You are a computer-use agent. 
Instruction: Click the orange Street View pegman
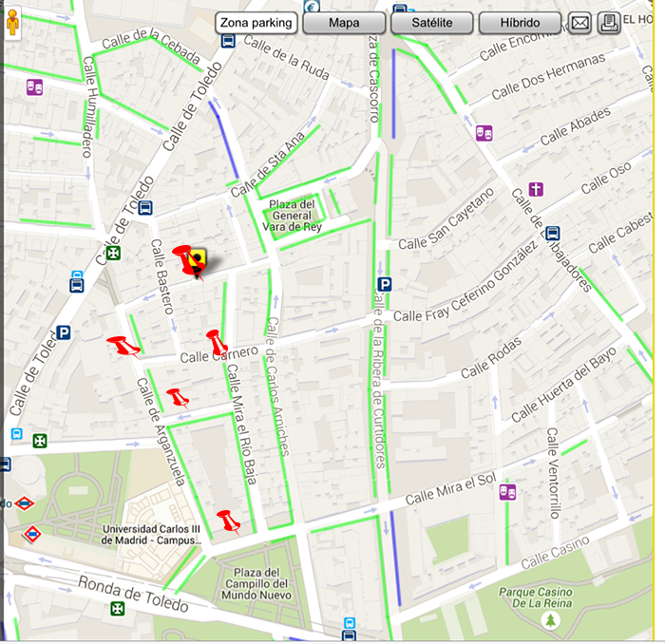click(13, 23)
